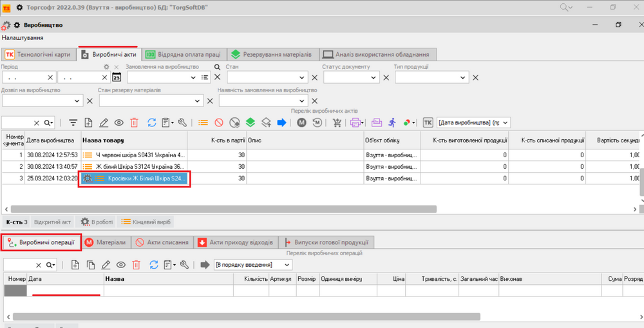644x328 pixels.
Task: Open the 'Налаштування' menu
Action: (x=23, y=38)
